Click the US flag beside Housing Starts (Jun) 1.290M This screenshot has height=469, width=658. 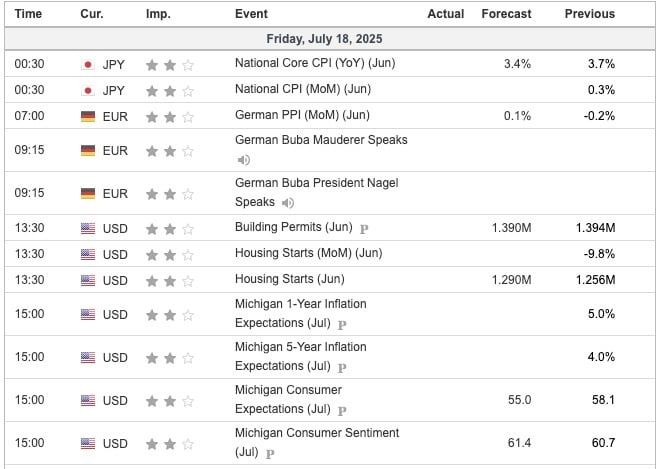[88, 280]
